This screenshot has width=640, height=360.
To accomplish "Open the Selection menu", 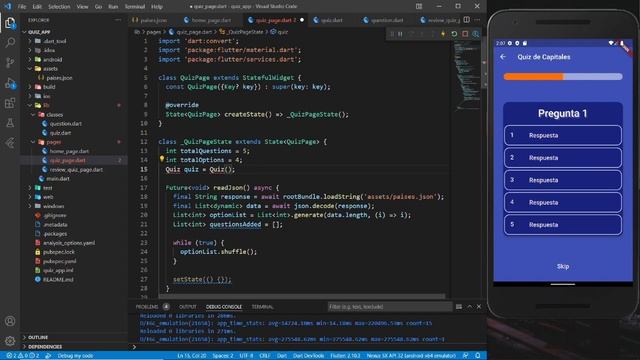I will pos(59,7).
